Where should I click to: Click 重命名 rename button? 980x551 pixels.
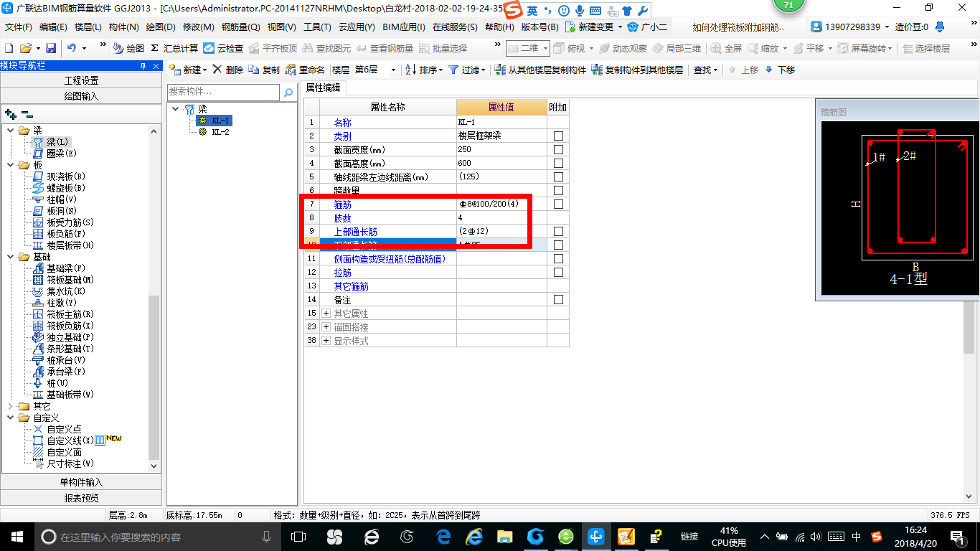tap(305, 70)
